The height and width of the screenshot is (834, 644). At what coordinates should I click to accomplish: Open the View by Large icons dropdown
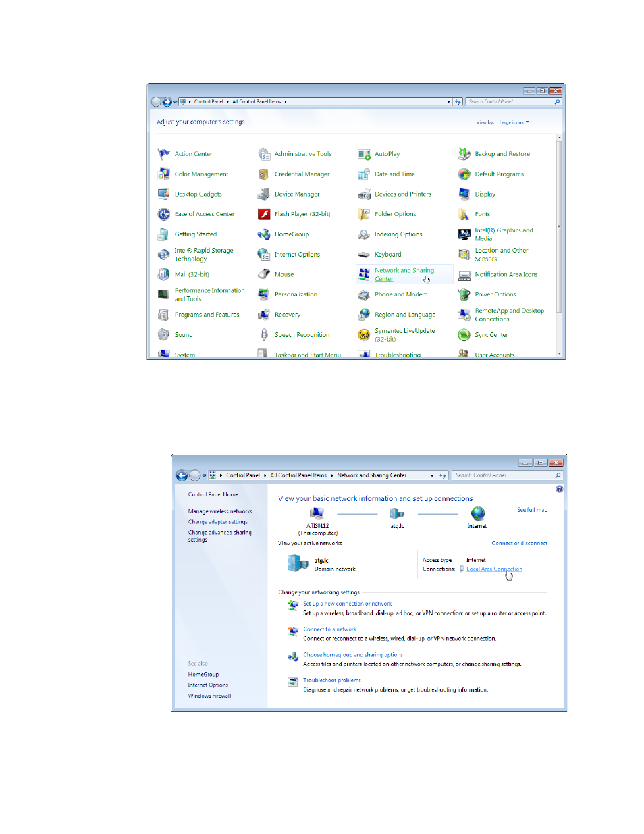[514, 122]
